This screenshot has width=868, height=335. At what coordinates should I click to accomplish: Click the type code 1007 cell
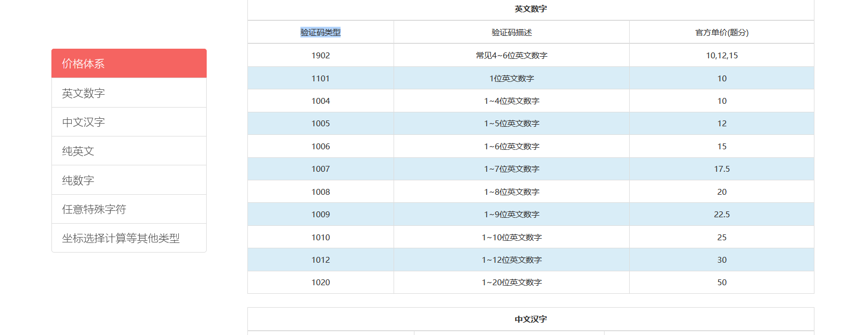pos(321,169)
